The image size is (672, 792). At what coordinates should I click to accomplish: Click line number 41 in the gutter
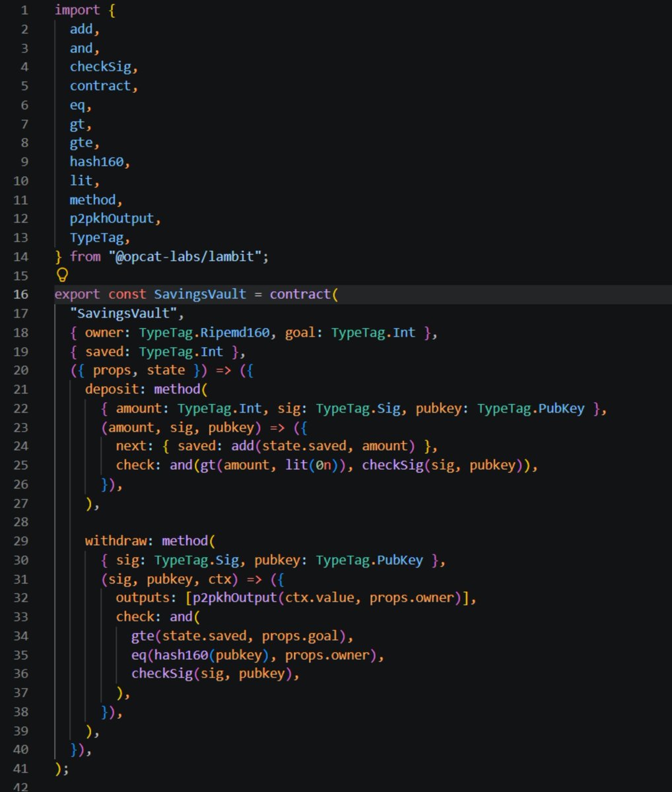(x=21, y=768)
